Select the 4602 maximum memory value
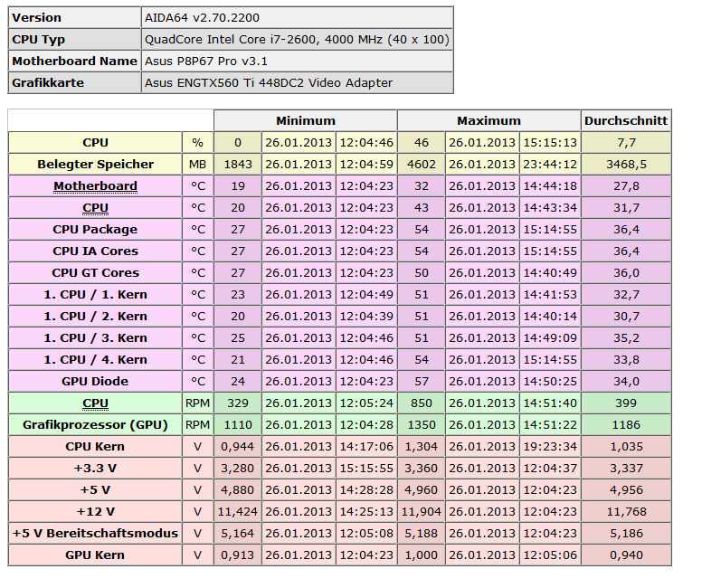 pyautogui.click(x=422, y=165)
